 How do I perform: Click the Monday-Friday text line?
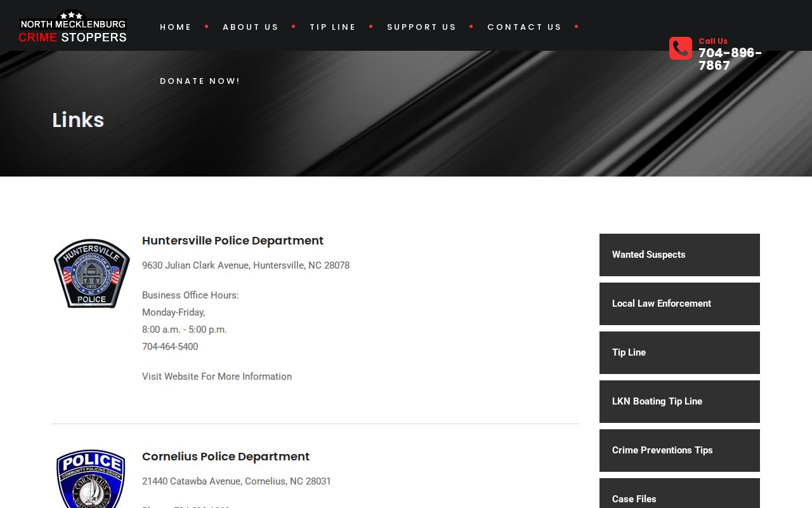point(174,312)
